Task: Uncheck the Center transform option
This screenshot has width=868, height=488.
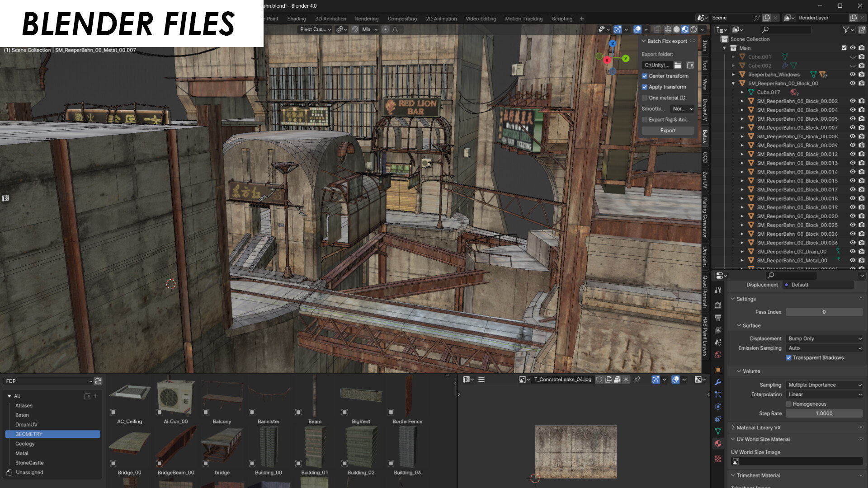Action: tap(645, 76)
